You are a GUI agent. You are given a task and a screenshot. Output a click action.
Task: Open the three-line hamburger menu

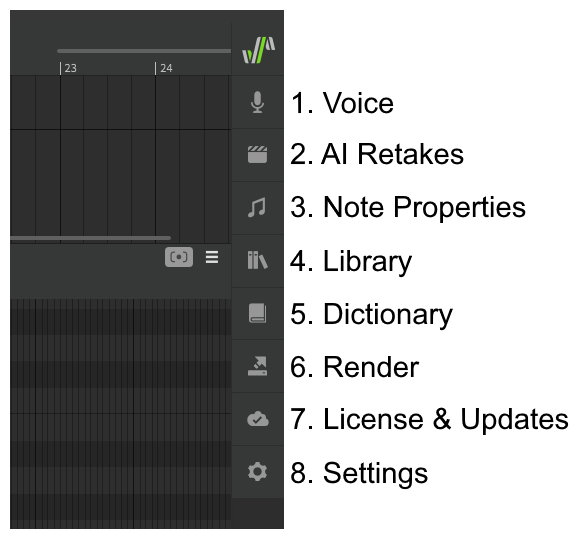pyautogui.click(x=212, y=257)
